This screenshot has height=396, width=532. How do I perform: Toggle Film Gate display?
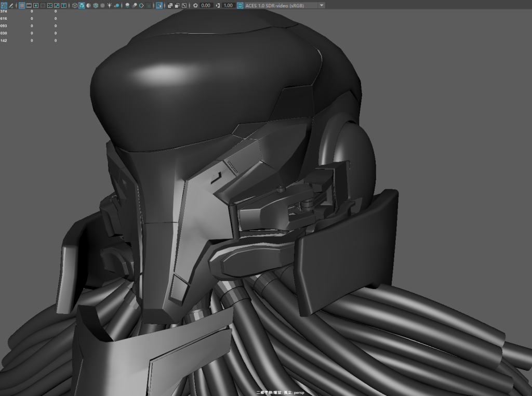pyautogui.click(x=29, y=5)
